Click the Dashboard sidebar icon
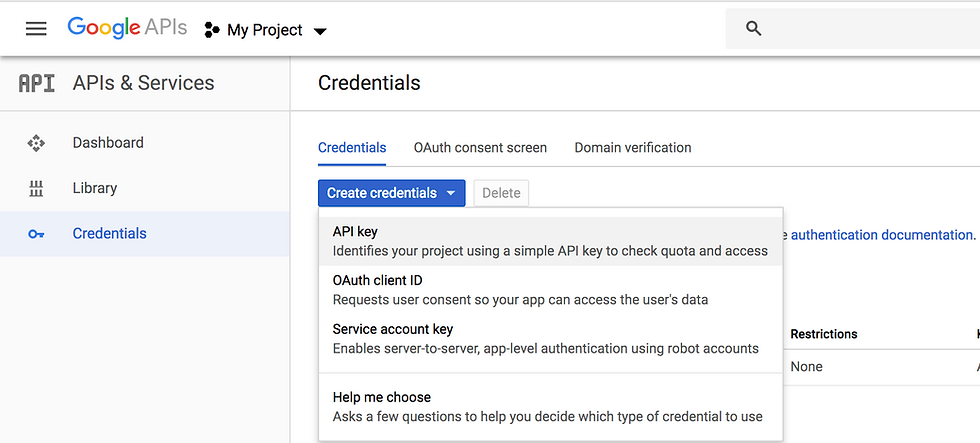980x443 pixels. tap(36, 143)
